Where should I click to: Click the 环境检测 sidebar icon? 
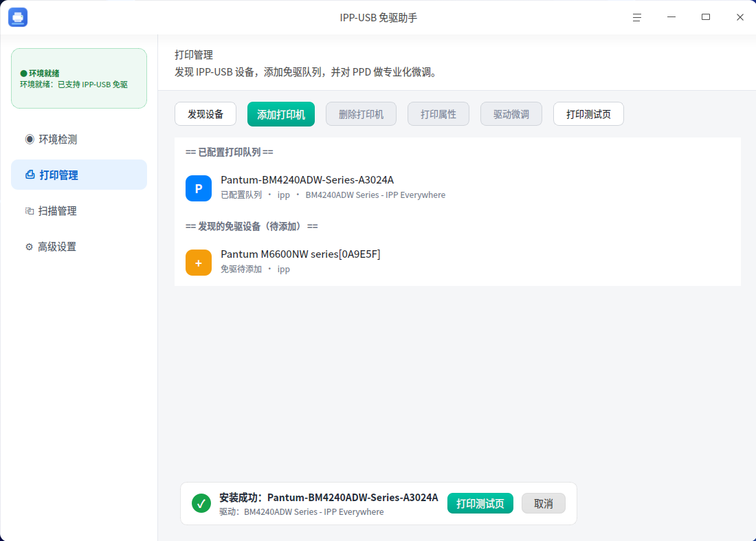pyautogui.click(x=30, y=140)
